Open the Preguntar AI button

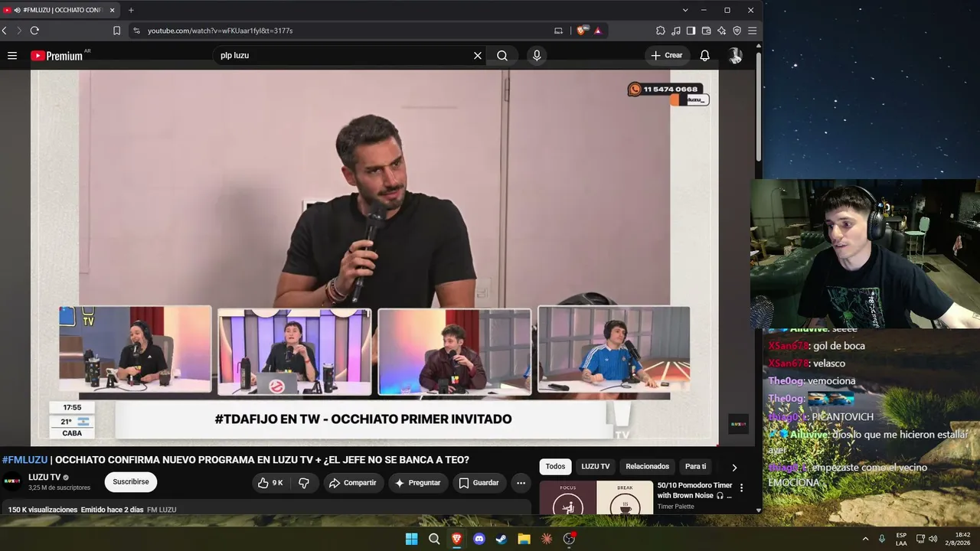tap(417, 483)
